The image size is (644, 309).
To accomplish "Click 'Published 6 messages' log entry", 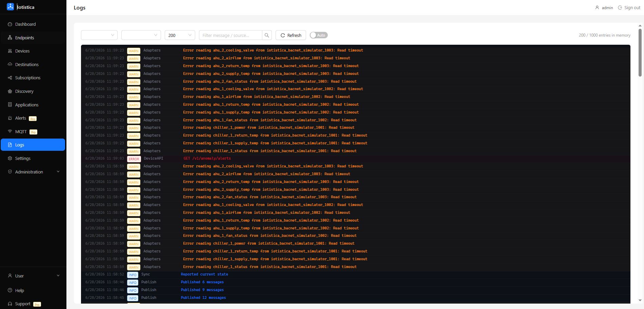I will tap(202, 282).
